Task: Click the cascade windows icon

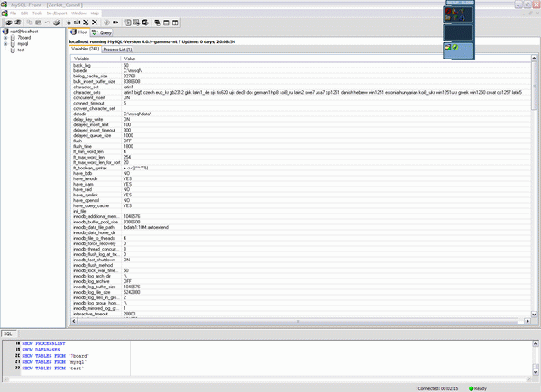Action: tap(158, 23)
